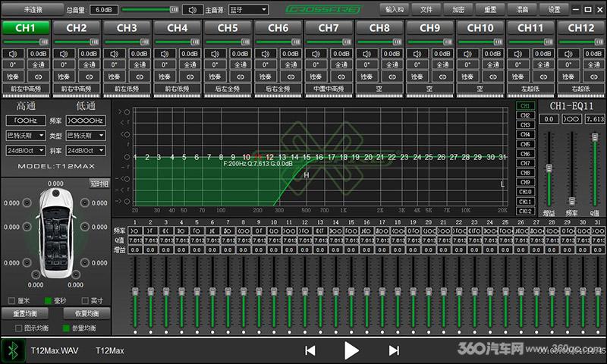The image size is (607, 364).
Task: Click the link icon for CH1
Action: 39,77
